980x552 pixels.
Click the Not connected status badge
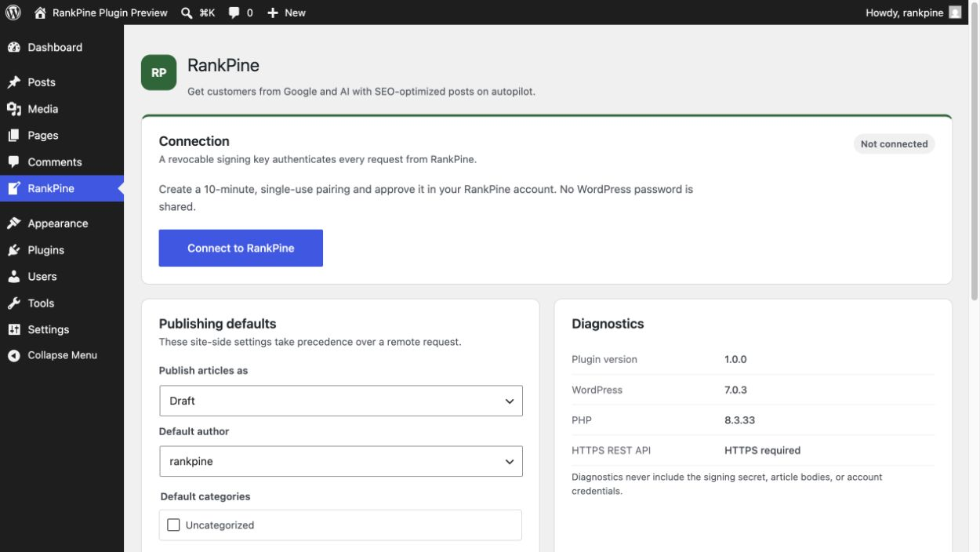(x=894, y=144)
